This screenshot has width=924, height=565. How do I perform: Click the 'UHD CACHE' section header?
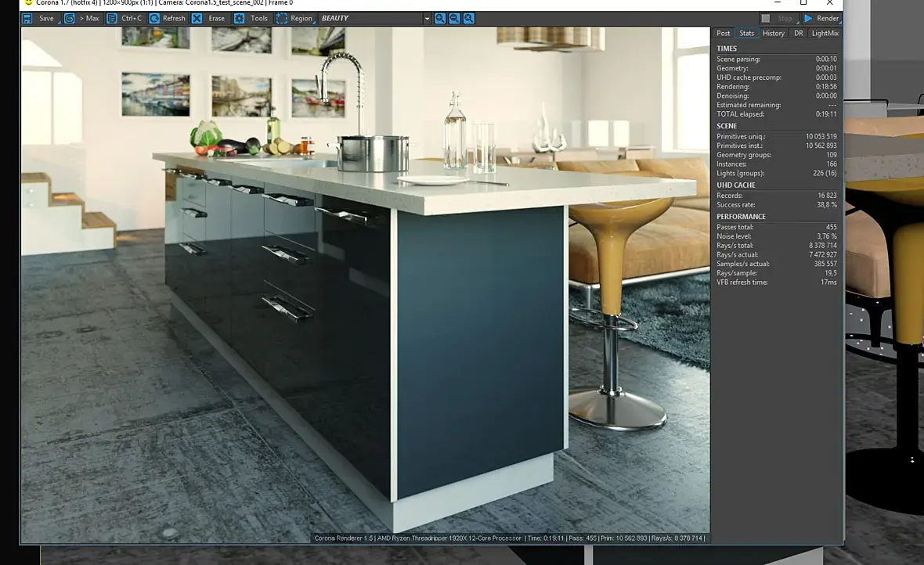736,185
